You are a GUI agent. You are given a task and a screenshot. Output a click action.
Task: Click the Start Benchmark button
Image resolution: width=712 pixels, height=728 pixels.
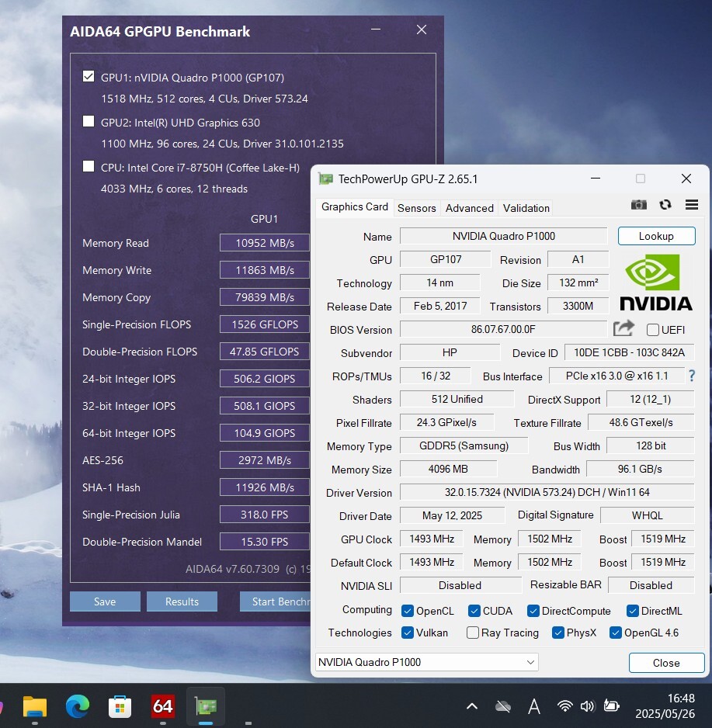coord(275,601)
